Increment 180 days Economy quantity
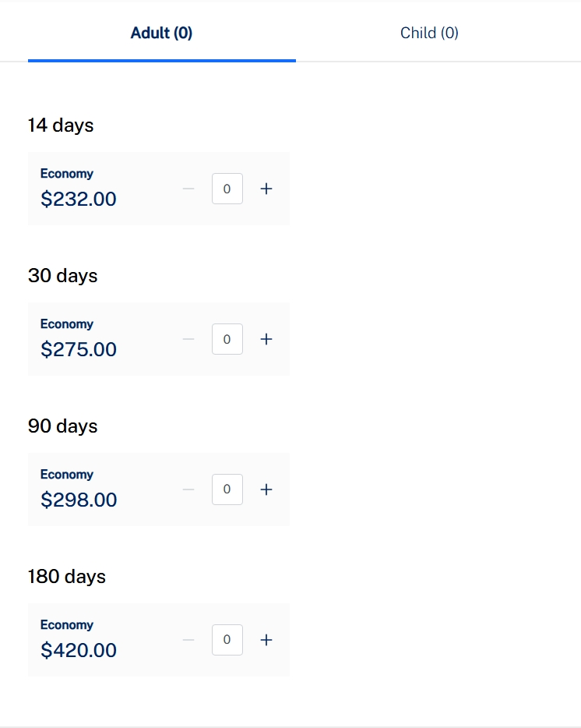581x728 pixels. tap(266, 640)
